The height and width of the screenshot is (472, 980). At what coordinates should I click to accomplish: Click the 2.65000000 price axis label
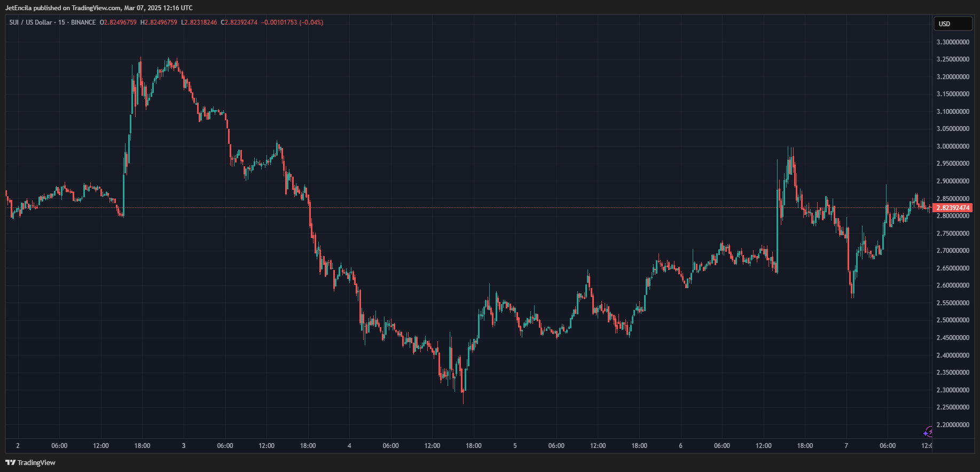(953, 268)
